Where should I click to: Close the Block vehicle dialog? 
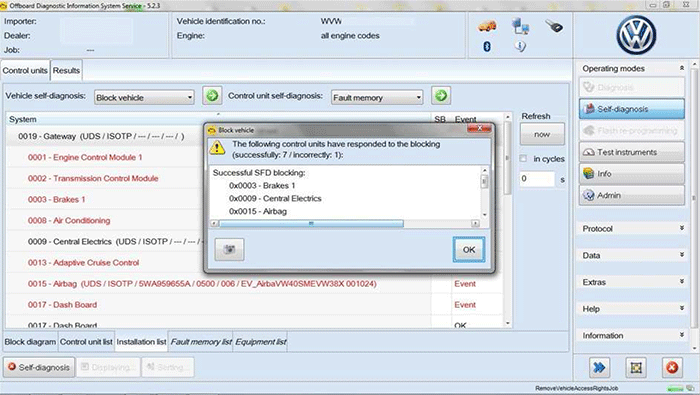click(x=479, y=129)
